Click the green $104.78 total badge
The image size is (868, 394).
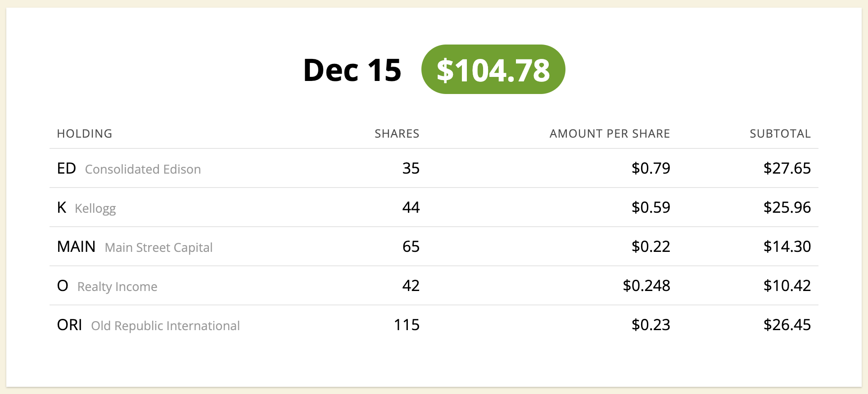[493, 69]
